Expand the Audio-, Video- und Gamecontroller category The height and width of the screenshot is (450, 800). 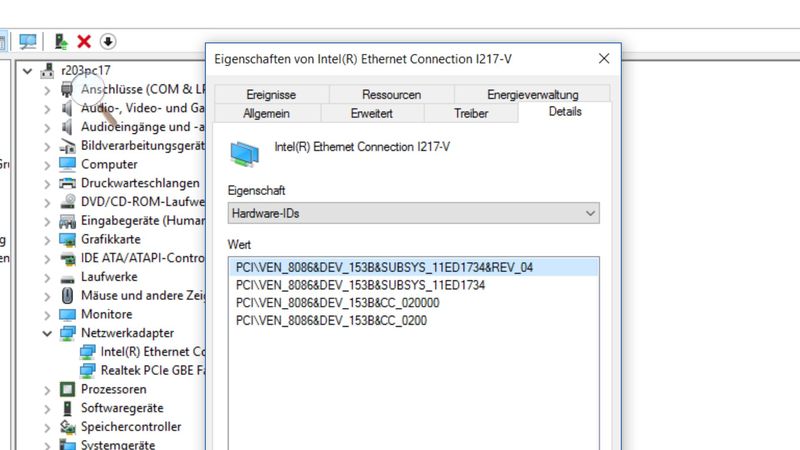[47, 109]
